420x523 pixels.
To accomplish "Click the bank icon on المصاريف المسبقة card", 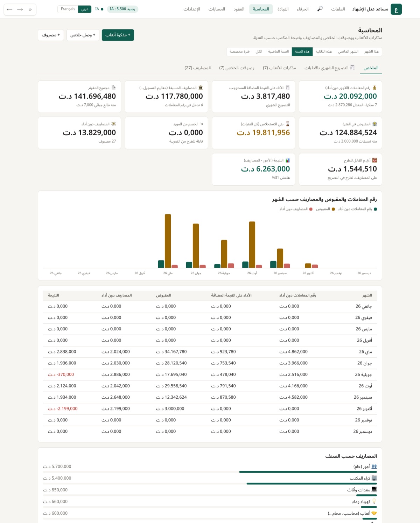I will [201, 88].
